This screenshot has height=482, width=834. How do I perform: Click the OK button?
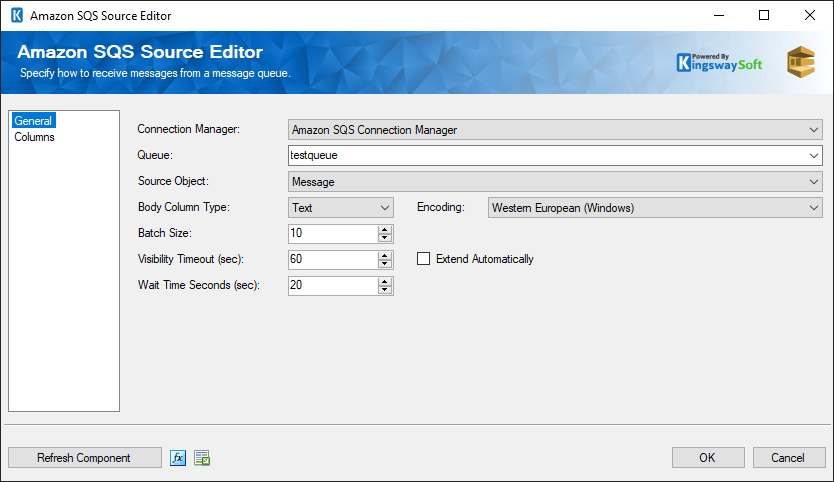point(708,458)
